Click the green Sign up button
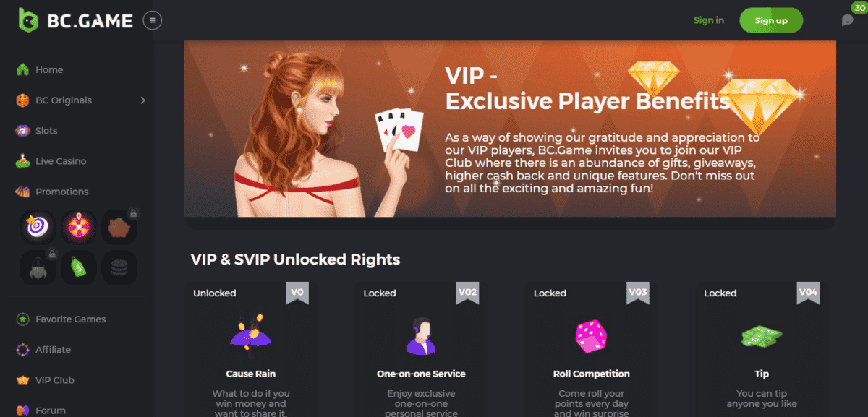 pyautogui.click(x=771, y=20)
